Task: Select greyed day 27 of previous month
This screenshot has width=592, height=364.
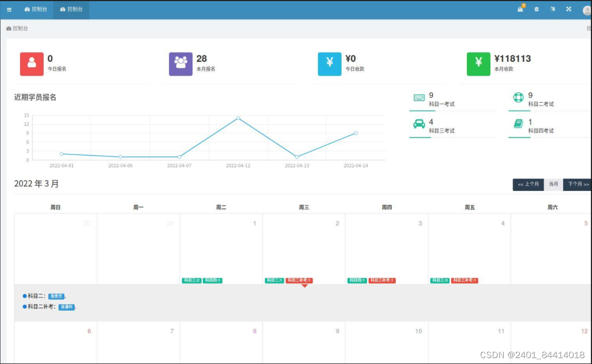Action: tap(87, 224)
